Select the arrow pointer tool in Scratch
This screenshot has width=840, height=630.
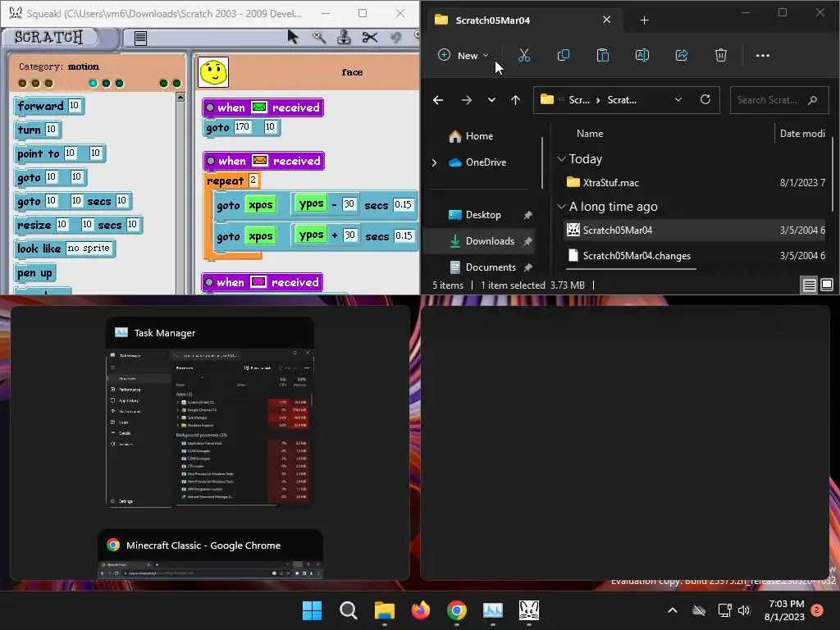pos(293,36)
